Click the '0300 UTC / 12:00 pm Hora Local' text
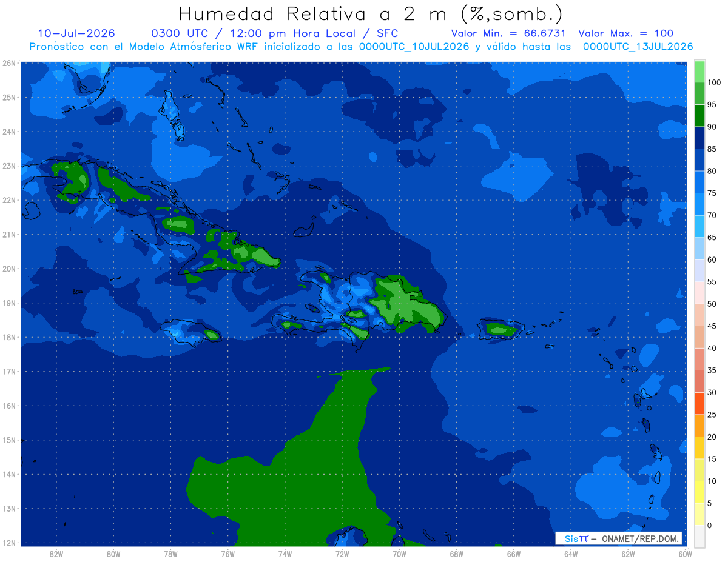The width and height of the screenshot is (728, 562). [x=258, y=33]
